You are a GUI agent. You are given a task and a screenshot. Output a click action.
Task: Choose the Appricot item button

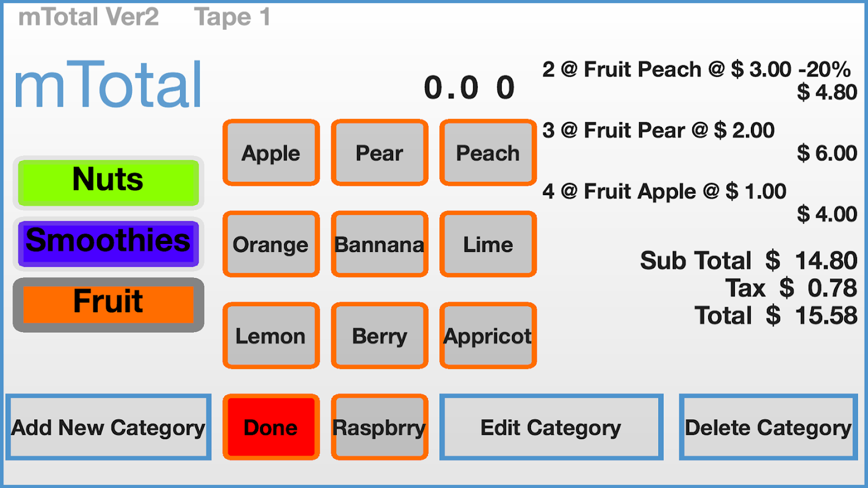(x=488, y=335)
